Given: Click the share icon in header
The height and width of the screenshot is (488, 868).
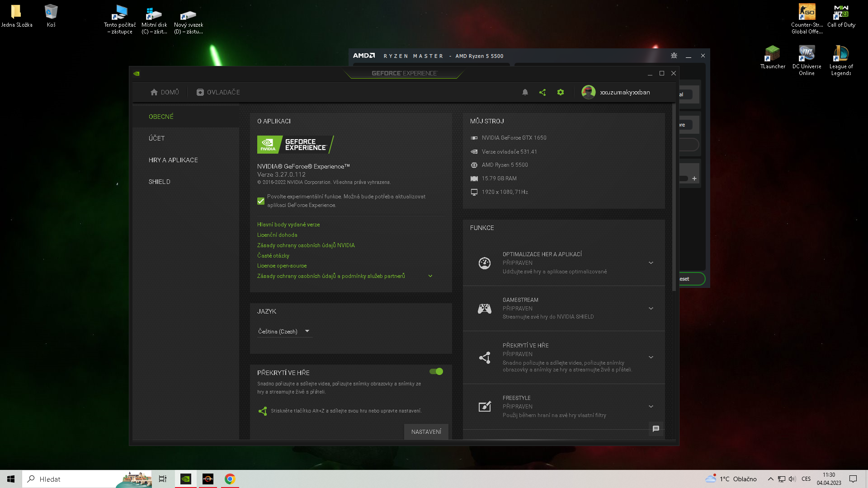Looking at the screenshot, I should coord(542,92).
